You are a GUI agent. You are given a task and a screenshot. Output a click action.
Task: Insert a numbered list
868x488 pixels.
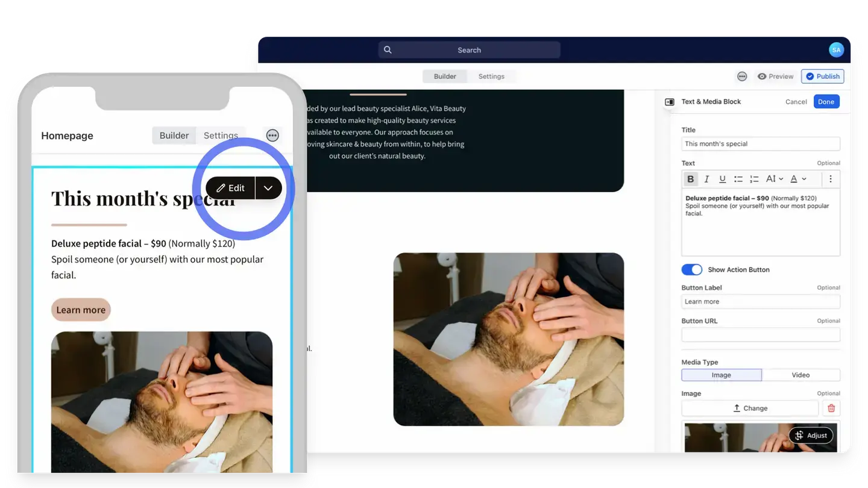[754, 179]
